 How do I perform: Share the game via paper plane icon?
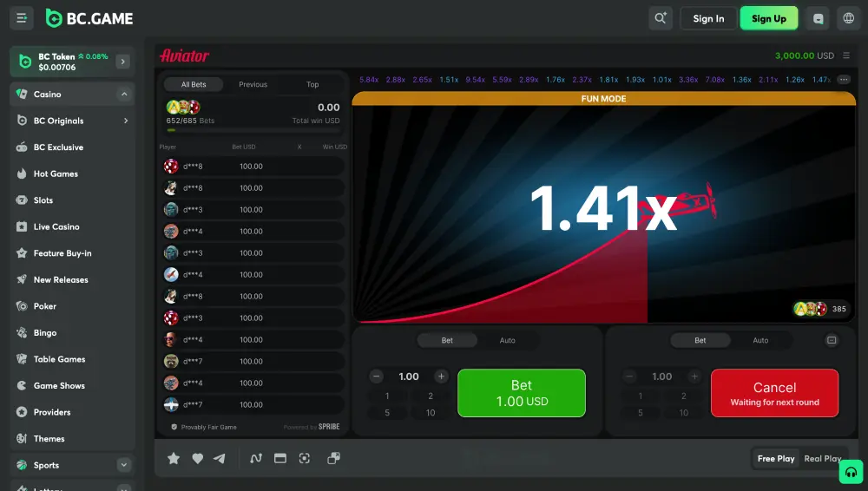tap(220, 458)
